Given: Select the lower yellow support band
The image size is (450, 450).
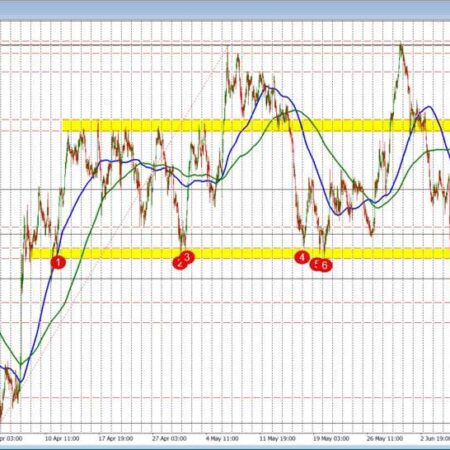Looking at the screenshot, I should [x=240, y=253].
